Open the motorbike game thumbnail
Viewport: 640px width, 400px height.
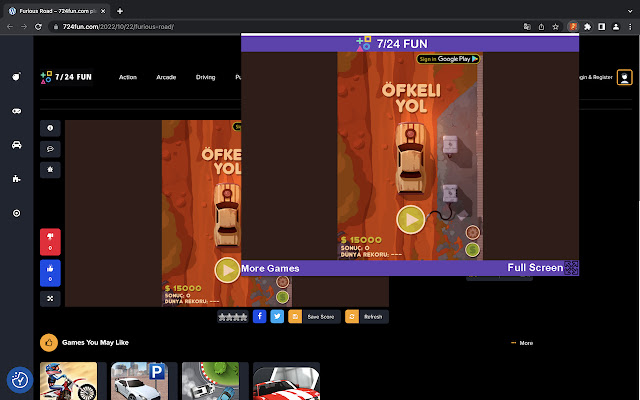(69, 381)
